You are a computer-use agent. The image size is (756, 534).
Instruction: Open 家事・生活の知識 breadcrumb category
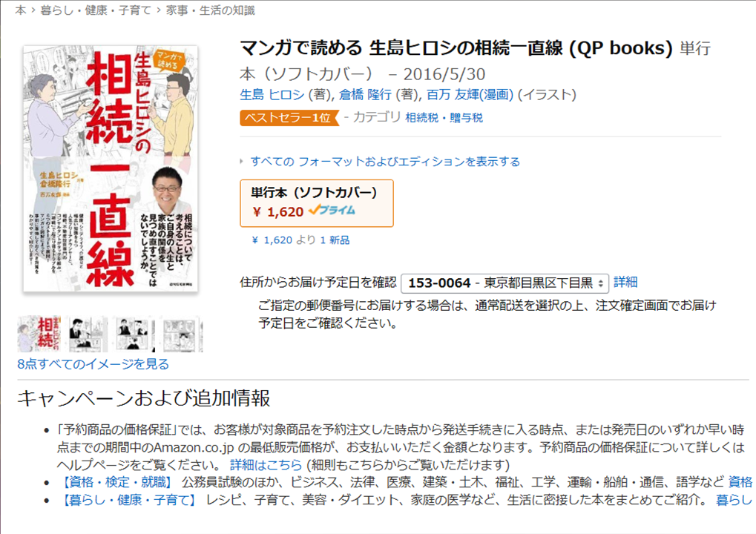point(210,10)
